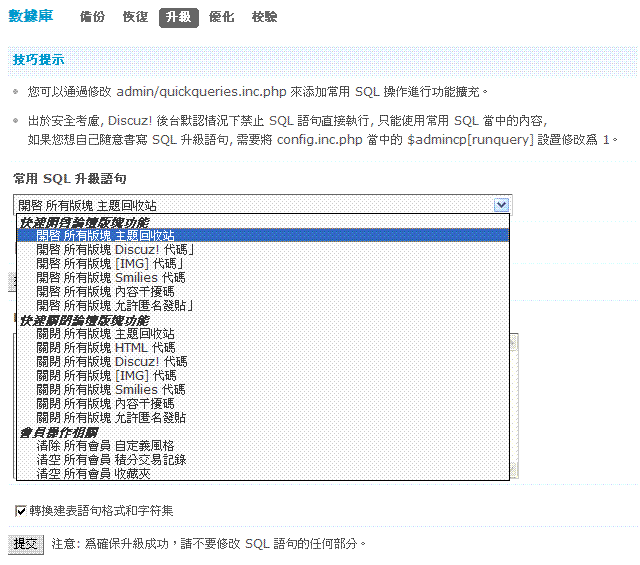Select the 升級 tab
This screenshot has width=640, height=565.
click(179, 18)
